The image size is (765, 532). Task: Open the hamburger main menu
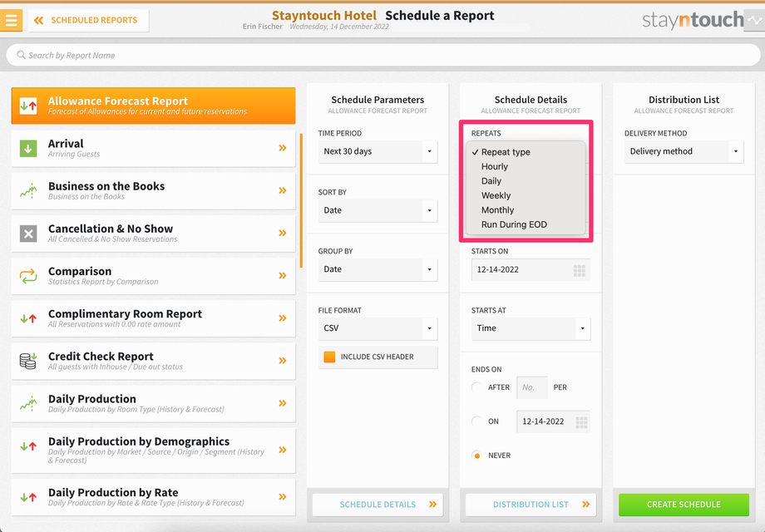coord(11,20)
